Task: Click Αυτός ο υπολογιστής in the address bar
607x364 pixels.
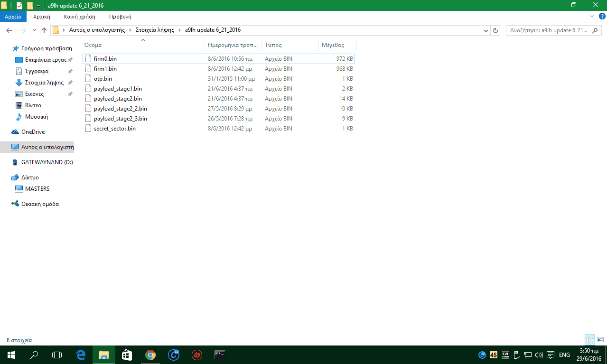Action: pos(97,30)
